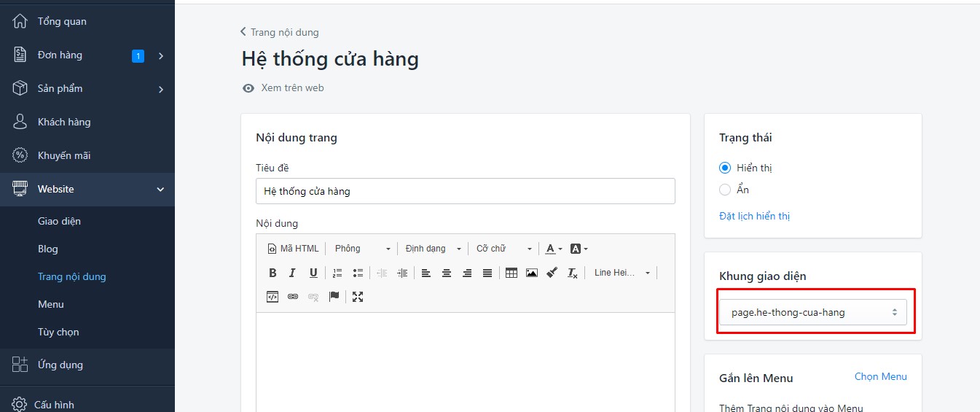The image size is (980, 412).
Task: Open the Mã HTML source view
Action: pyautogui.click(x=293, y=249)
